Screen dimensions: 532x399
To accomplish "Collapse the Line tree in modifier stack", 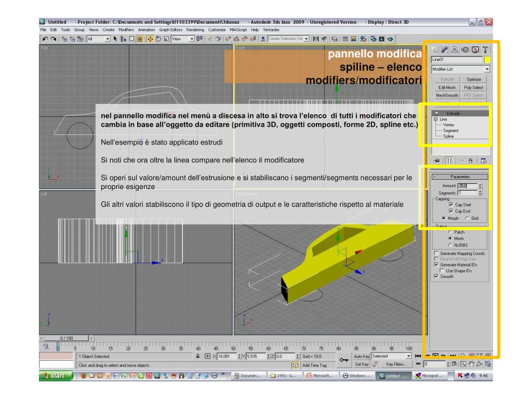I will 435,119.
